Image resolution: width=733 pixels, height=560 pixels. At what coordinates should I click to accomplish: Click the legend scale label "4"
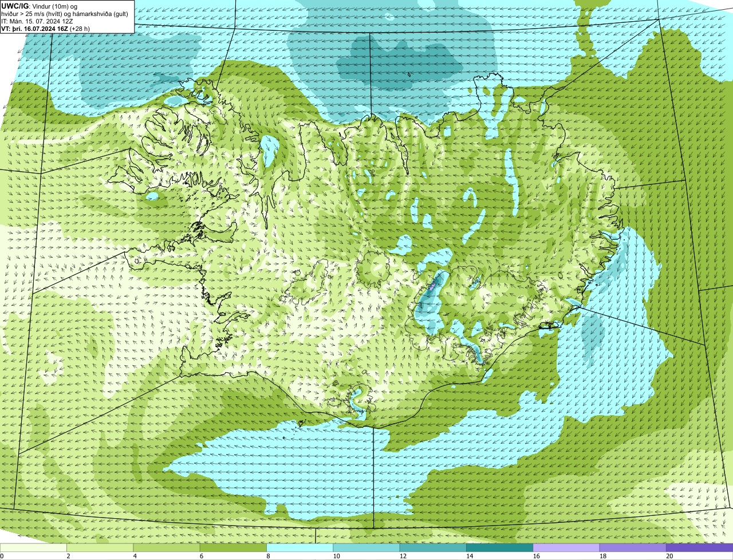(x=135, y=556)
